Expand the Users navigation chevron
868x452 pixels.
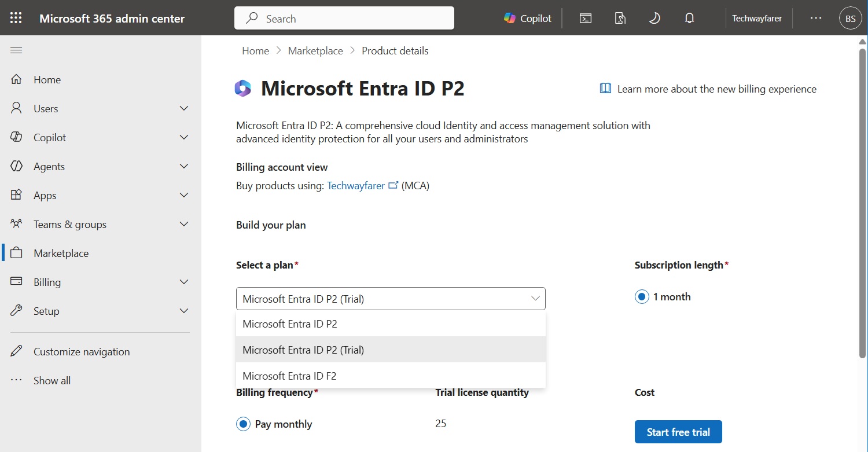click(x=184, y=108)
